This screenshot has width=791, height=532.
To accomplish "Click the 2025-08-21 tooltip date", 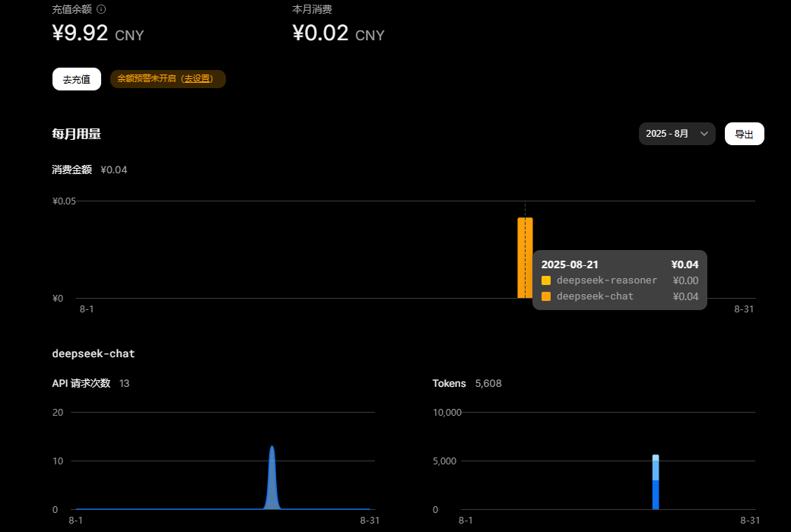I will click(570, 264).
